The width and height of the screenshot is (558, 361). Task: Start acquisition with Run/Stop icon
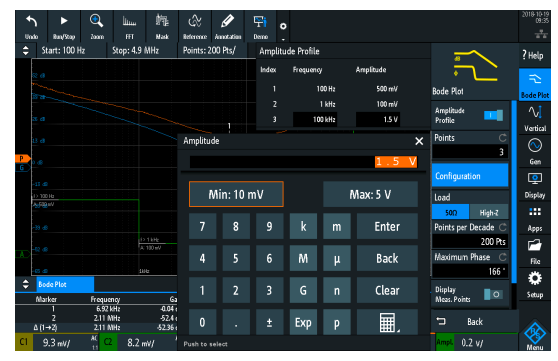(64, 21)
